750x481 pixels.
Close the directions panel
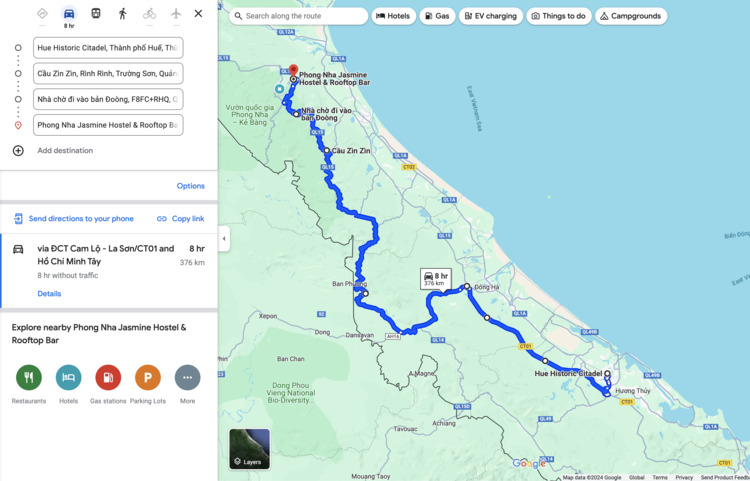coord(198,13)
